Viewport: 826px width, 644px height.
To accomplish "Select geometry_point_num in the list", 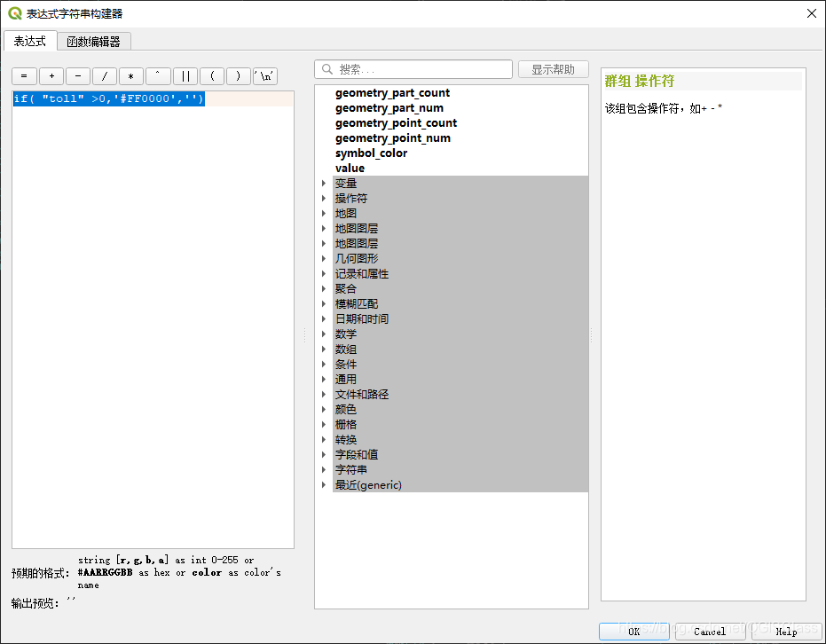I will click(393, 138).
